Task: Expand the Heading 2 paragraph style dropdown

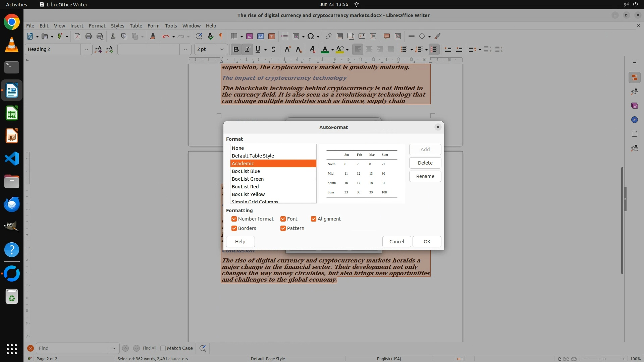Action: pyautogui.click(x=86, y=49)
